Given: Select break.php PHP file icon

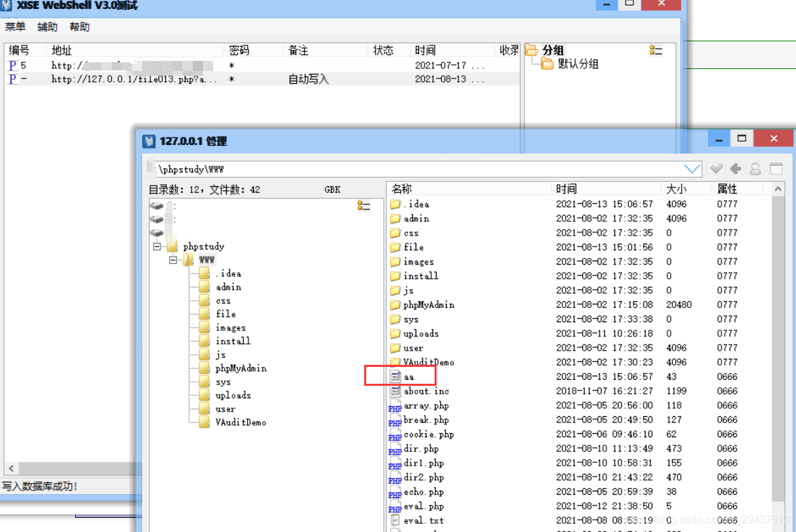Looking at the screenshot, I should [x=395, y=420].
